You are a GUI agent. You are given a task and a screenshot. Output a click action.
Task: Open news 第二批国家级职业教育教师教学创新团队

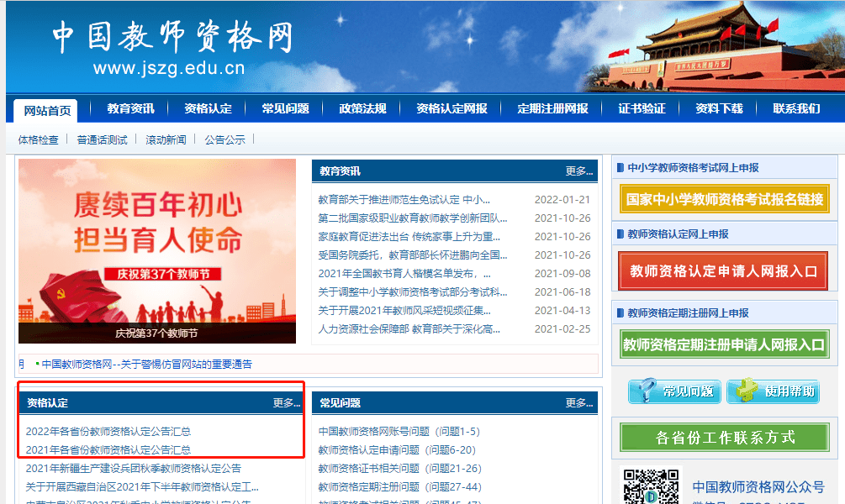pyautogui.click(x=412, y=218)
